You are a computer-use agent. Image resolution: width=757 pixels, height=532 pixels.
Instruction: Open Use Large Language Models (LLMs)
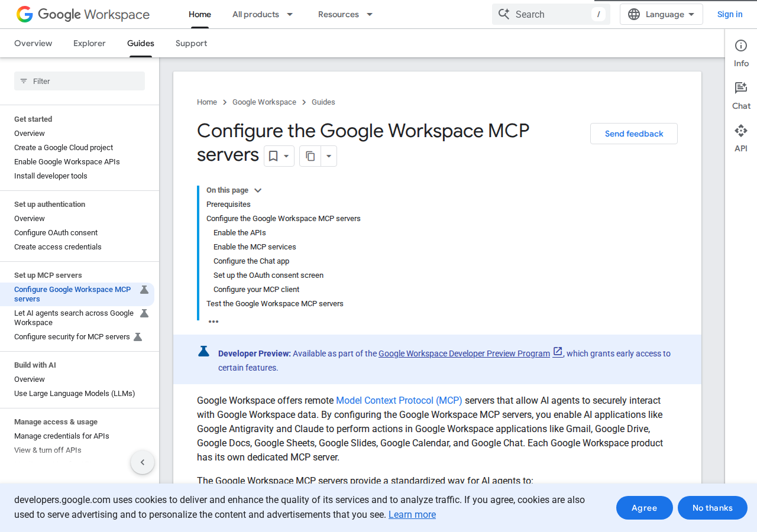click(75, 394)
